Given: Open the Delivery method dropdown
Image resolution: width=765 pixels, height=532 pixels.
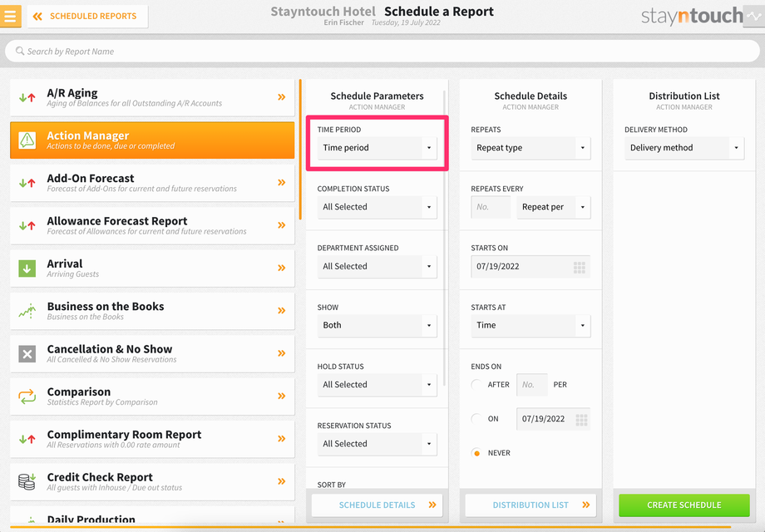Looking at the screenshot, I should 684,148.
